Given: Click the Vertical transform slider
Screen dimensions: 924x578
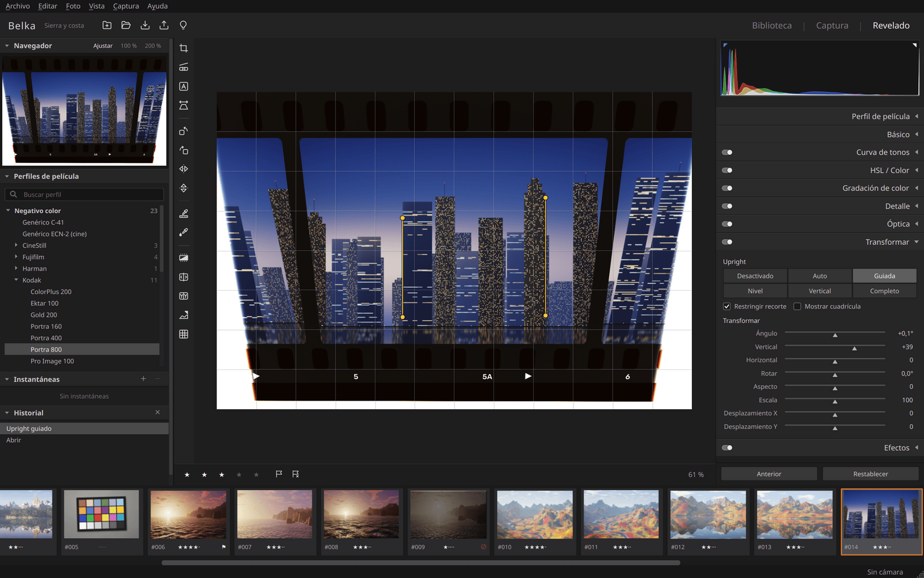Looking at the screenshot, I should tap(834, 347).
